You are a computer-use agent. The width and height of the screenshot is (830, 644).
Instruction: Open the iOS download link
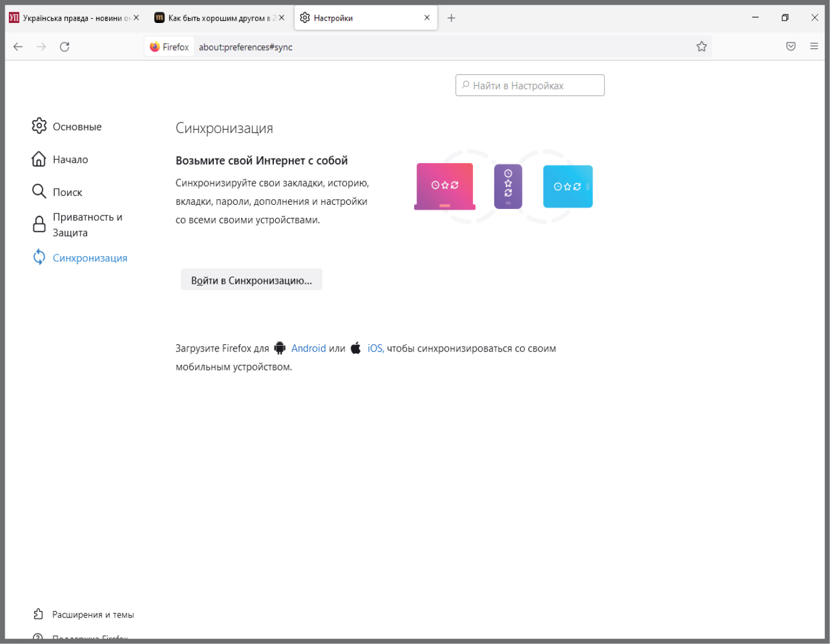[375, 348]
